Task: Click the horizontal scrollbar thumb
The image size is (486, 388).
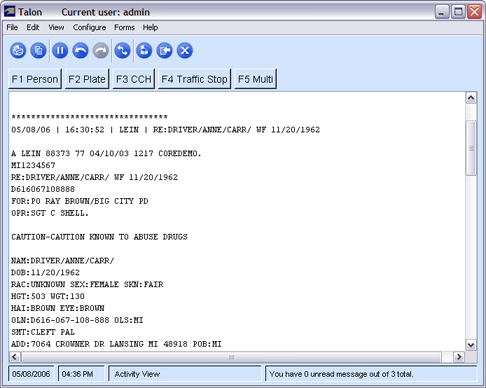Action: click(231, 357)
